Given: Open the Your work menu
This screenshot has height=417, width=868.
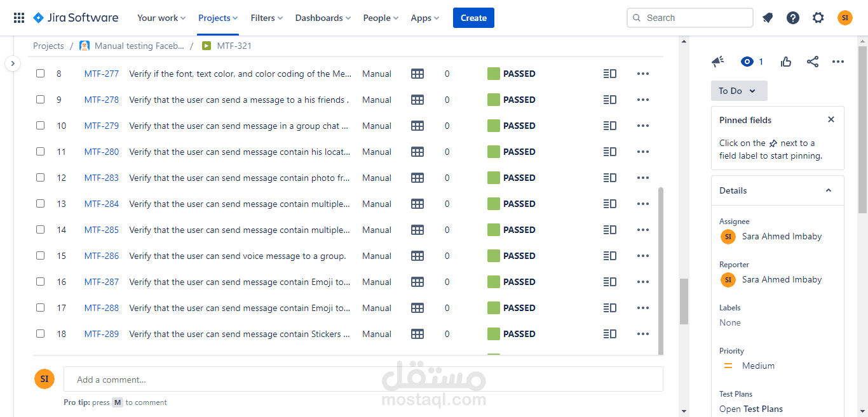Looking at the screenshot, I should pyautogui.click(x=161, y=18).
